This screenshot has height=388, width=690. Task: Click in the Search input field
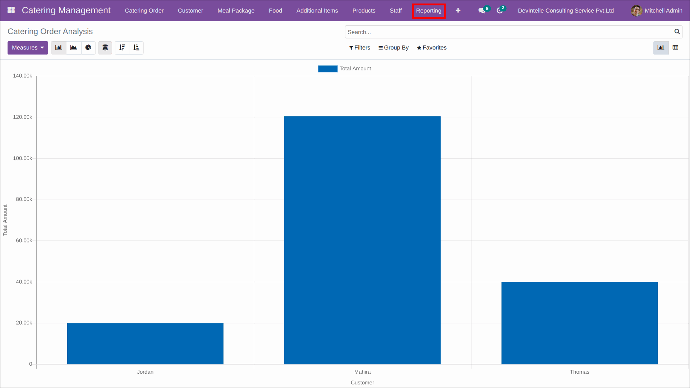pos(508,32)
